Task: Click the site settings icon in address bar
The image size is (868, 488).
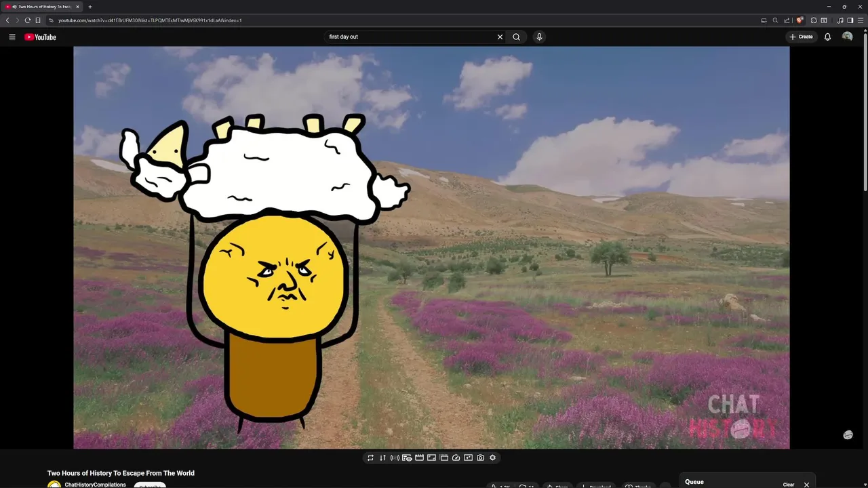Action: (51, 20)
